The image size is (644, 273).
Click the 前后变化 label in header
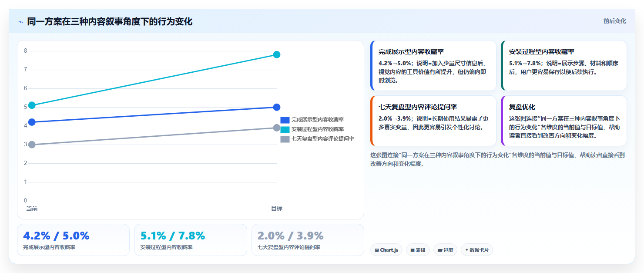(x=615, y=21)
